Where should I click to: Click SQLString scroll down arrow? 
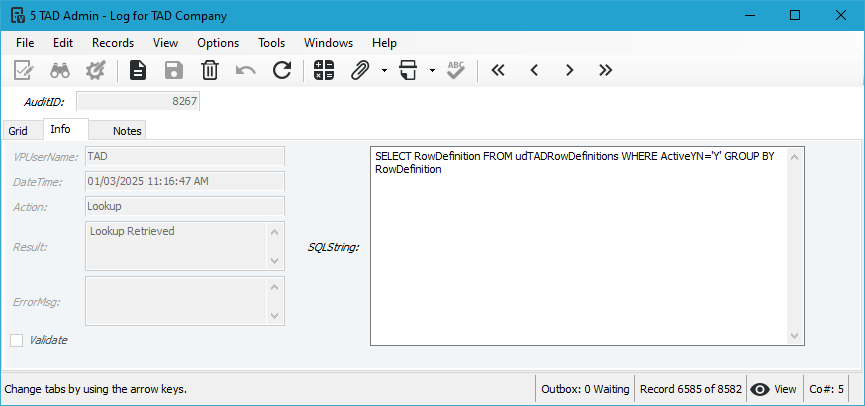794,335
